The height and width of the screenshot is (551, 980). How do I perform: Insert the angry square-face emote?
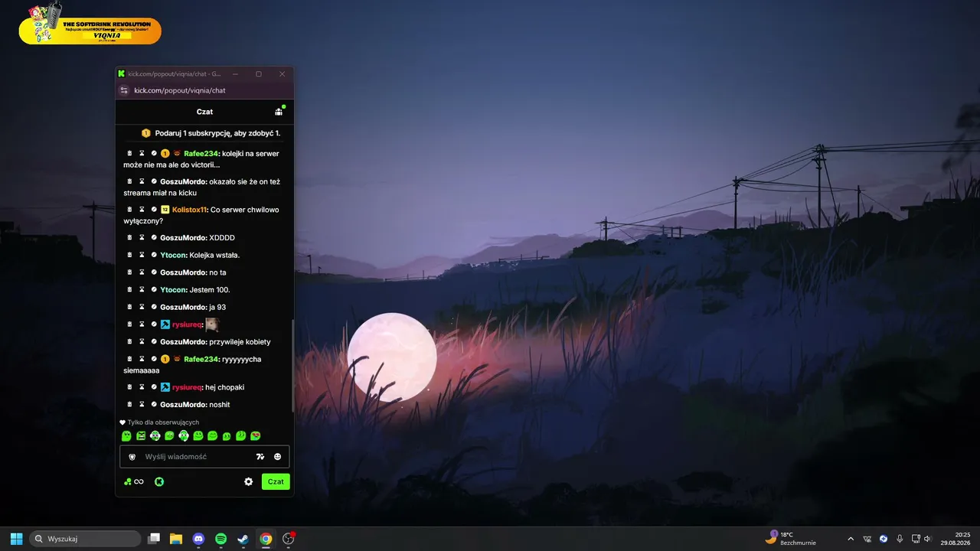pyautogui.click(x=141, y=435)
